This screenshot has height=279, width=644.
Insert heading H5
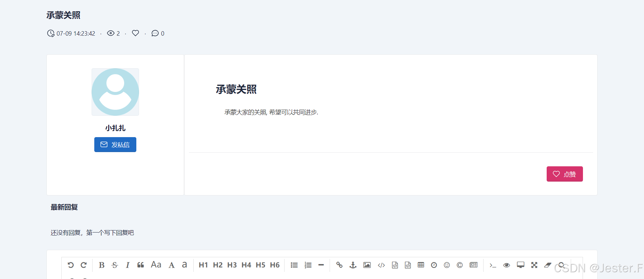[260, 265]
